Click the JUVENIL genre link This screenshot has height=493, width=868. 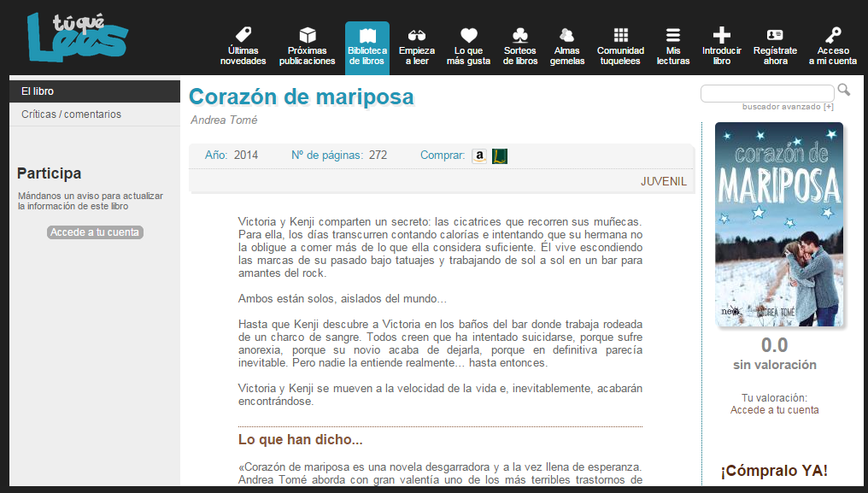point(663,181)
